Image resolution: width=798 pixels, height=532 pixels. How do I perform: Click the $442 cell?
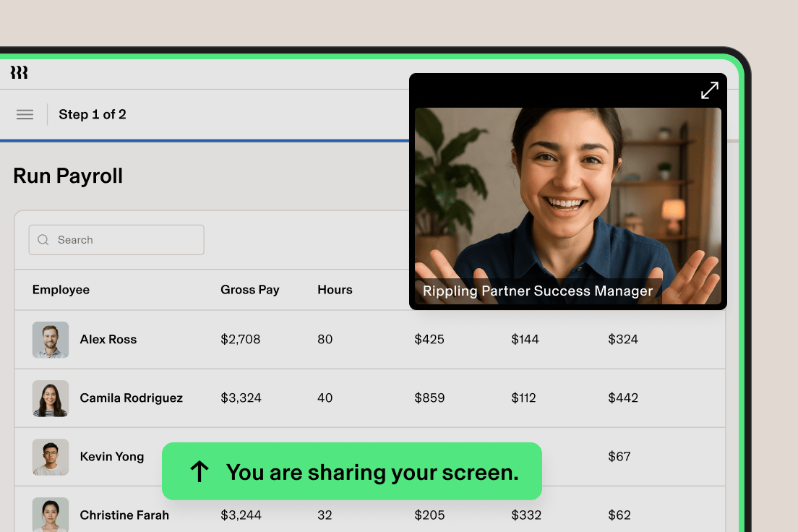[623, 398]
